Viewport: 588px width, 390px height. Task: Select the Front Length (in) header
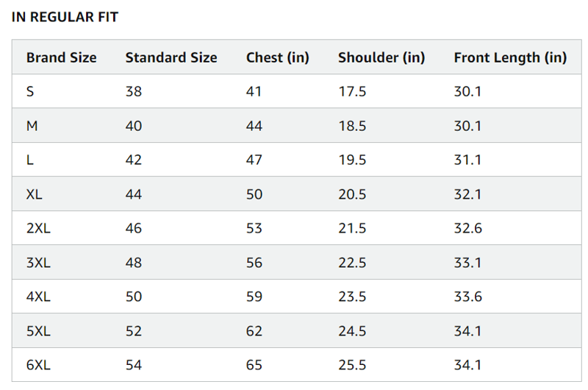point(510,57)
